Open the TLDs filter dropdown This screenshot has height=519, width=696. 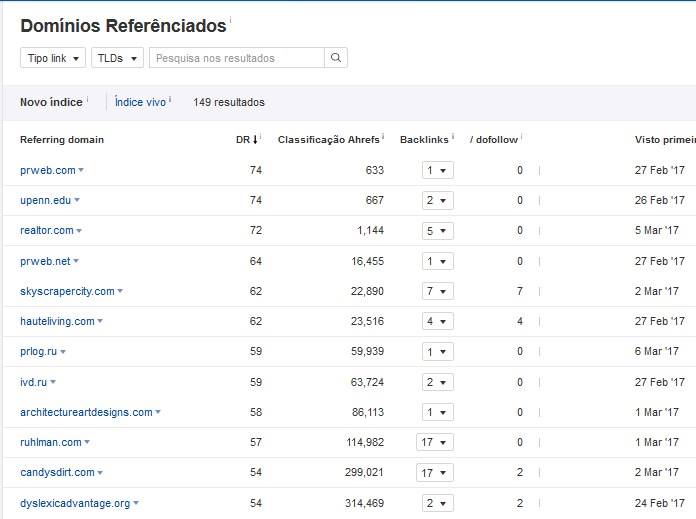coord(117,58)
